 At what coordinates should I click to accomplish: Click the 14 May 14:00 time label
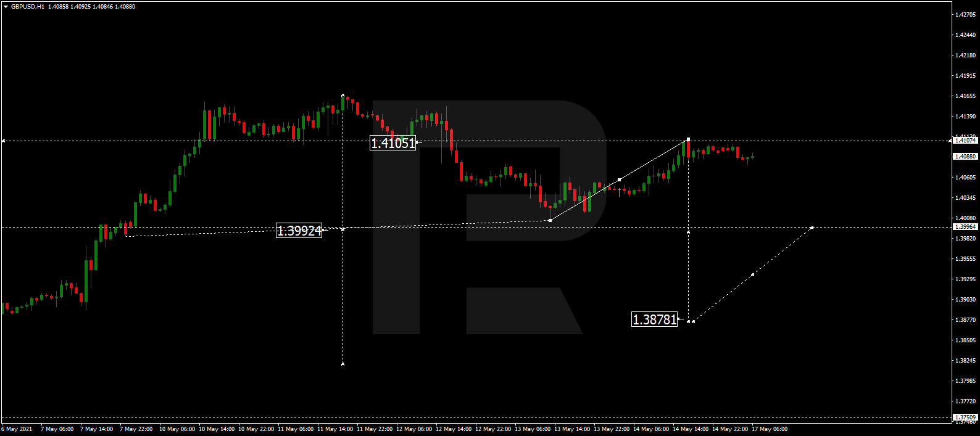point(691,429)
